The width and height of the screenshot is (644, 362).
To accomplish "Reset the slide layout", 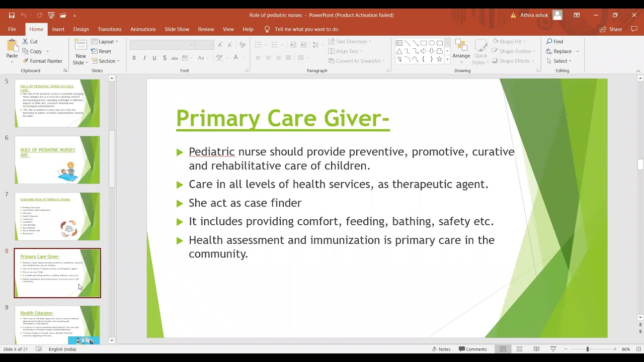I will tap(101, 51).
